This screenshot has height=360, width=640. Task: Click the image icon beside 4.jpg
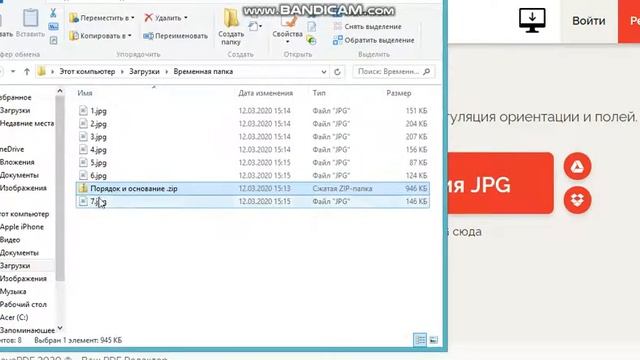pos(83,149)
